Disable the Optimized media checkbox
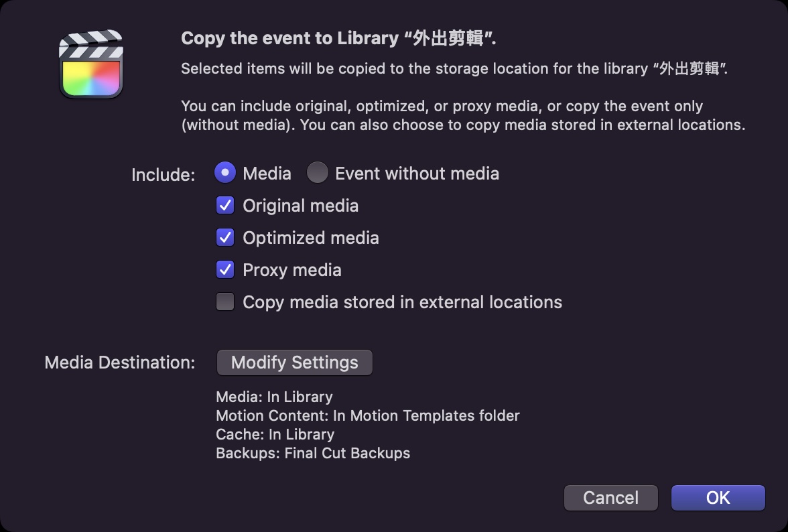Image resolution: width=788 pixels, height=532 pixels. [225, 238]
